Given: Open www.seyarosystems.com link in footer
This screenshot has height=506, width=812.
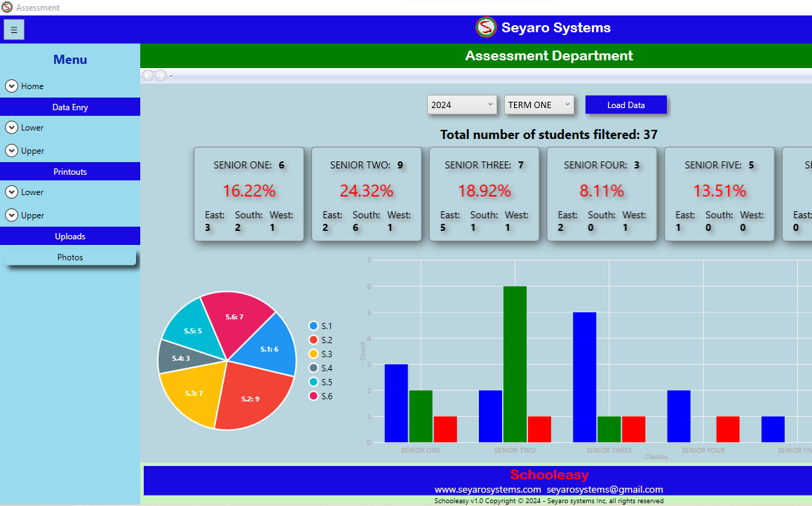Looking at the screenshot, I should tap(488, 489).
